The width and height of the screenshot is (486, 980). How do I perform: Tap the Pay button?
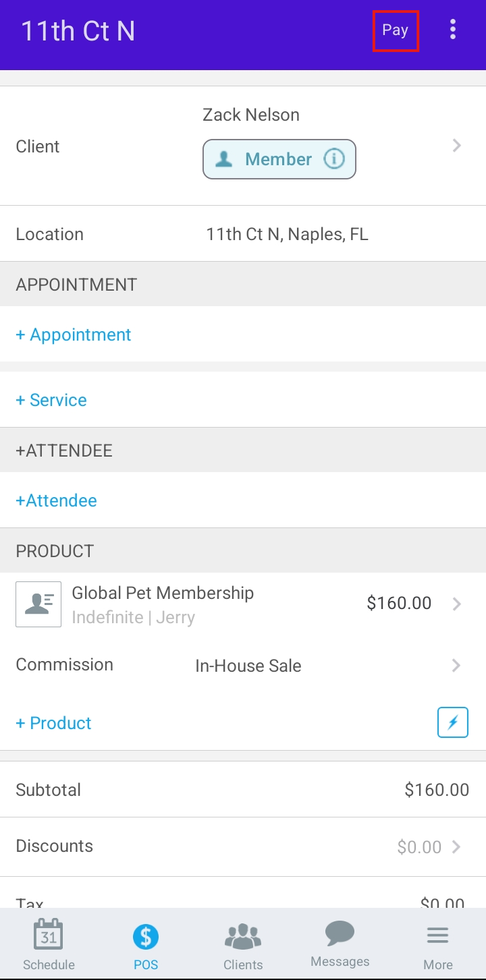click(x=396, y=30)
